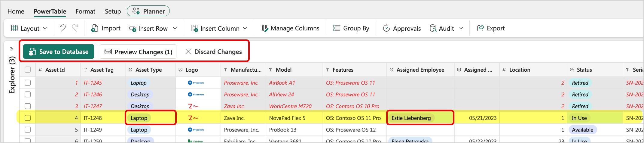The height and width of the screenshot is (143, 644).
Task: Switch to the Setup tab
Action: click(x=113, y=11)
